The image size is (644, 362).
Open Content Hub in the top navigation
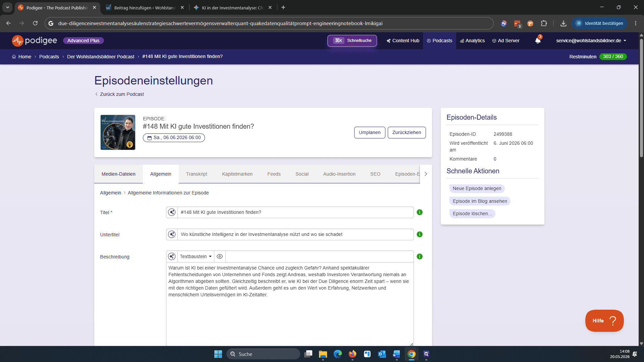(403, 41)
